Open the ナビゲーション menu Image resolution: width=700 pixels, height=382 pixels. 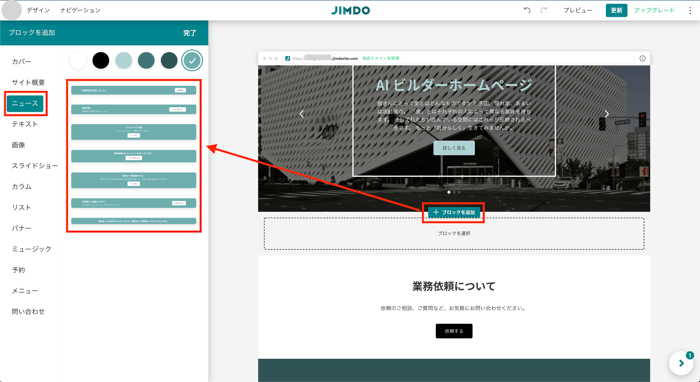click(80, 10)
